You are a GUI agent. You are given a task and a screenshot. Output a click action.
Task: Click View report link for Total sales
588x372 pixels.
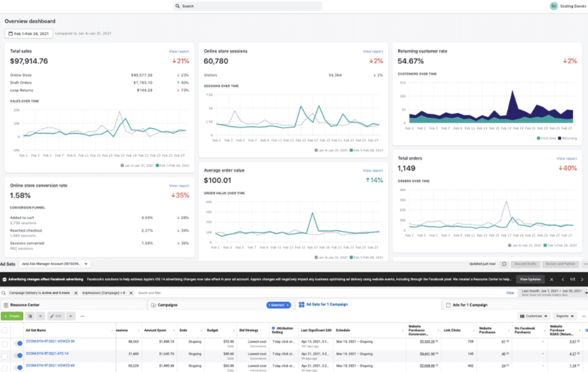coord(179,51)
